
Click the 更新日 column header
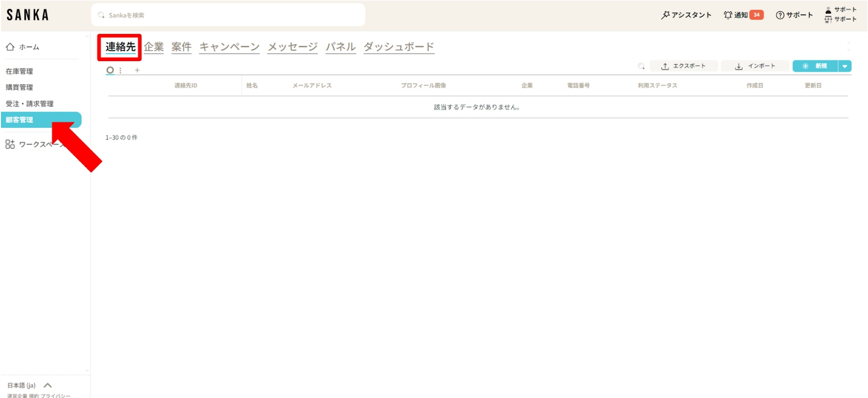(x=813, y=86)
